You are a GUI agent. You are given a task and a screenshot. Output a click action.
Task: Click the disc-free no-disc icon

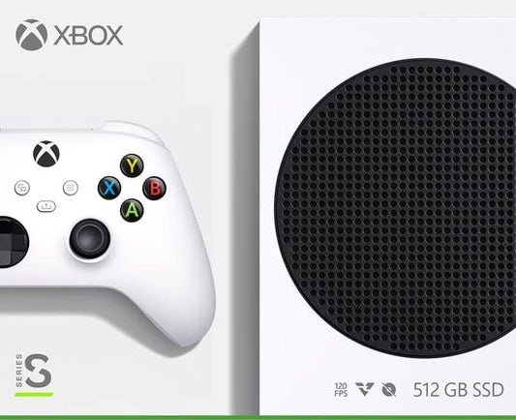point(389,390)
